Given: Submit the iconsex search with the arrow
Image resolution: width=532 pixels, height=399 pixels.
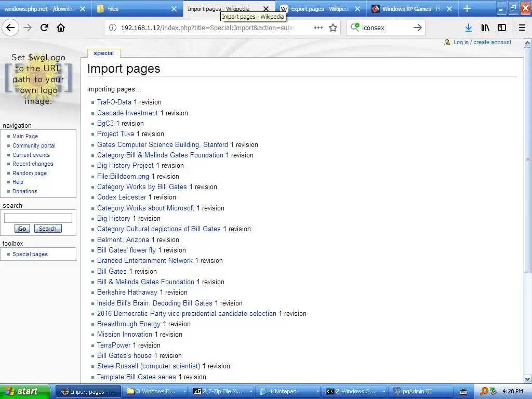Looking at the screenshot, I should (x=418, y=28).
